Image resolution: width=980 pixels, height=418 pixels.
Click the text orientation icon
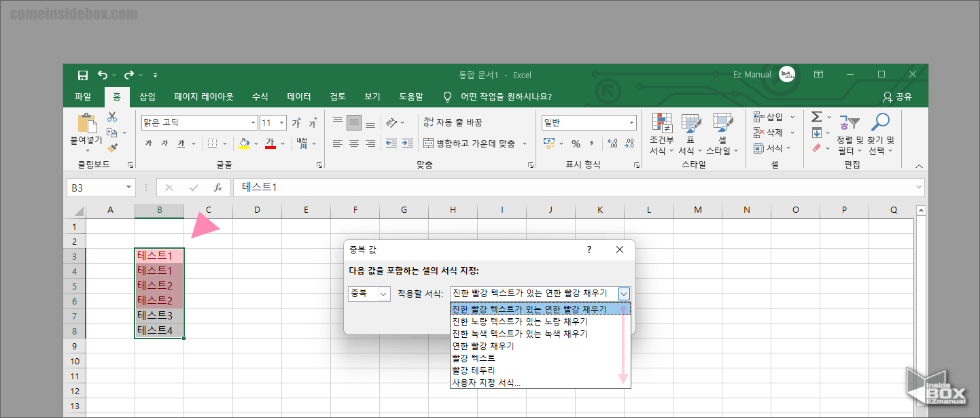click(x=391, y=123)
